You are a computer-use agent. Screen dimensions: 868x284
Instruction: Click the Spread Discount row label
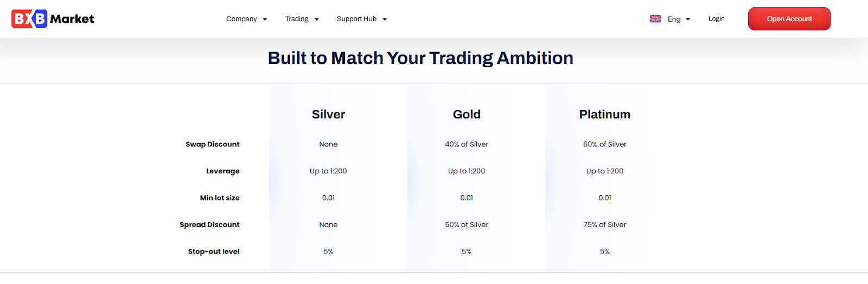(209, 225)
